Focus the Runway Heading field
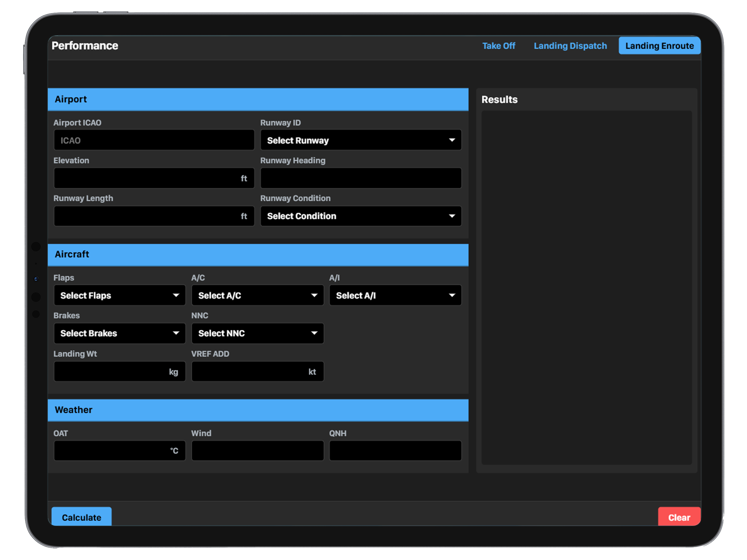 pyautogui.click(x=361, y=178)
